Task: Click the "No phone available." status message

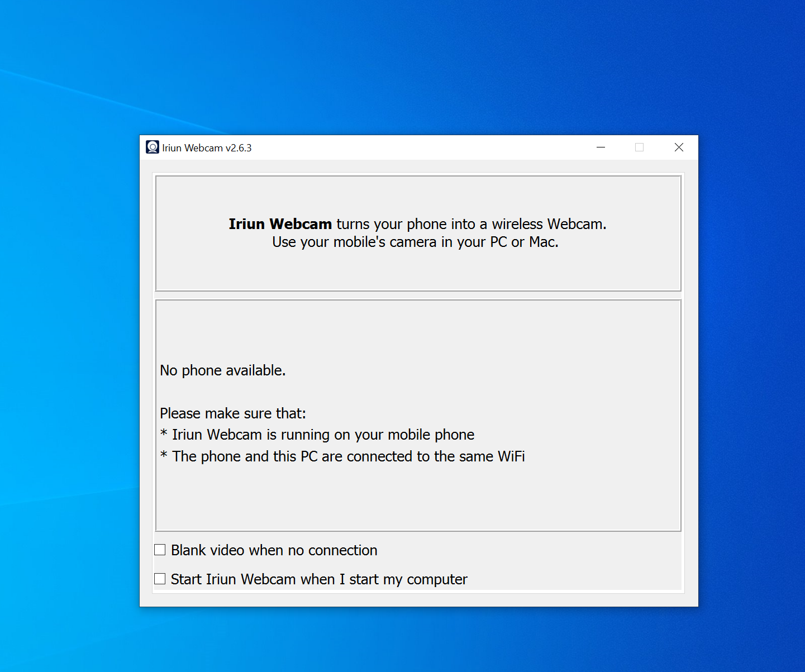Action: point(222,370)
